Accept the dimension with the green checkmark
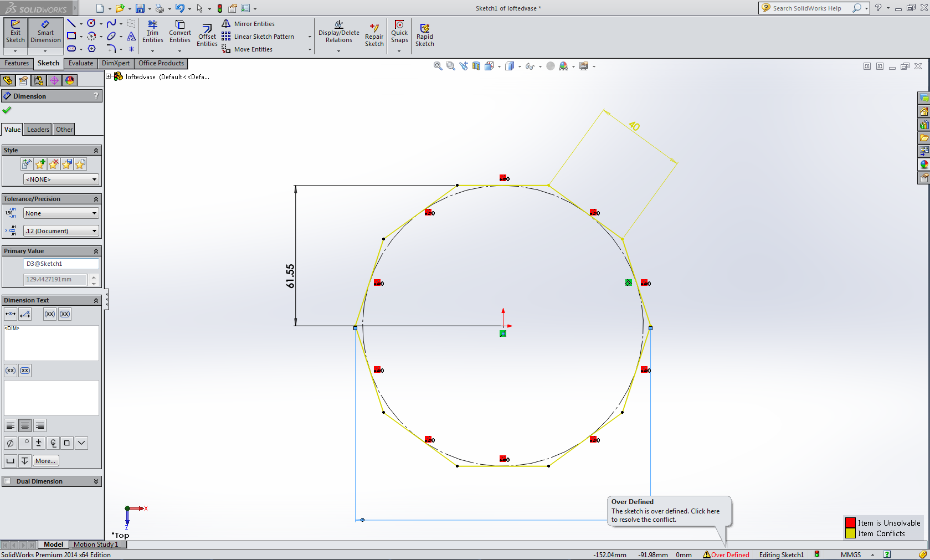The image size is (930, 560). coord(8,110)
